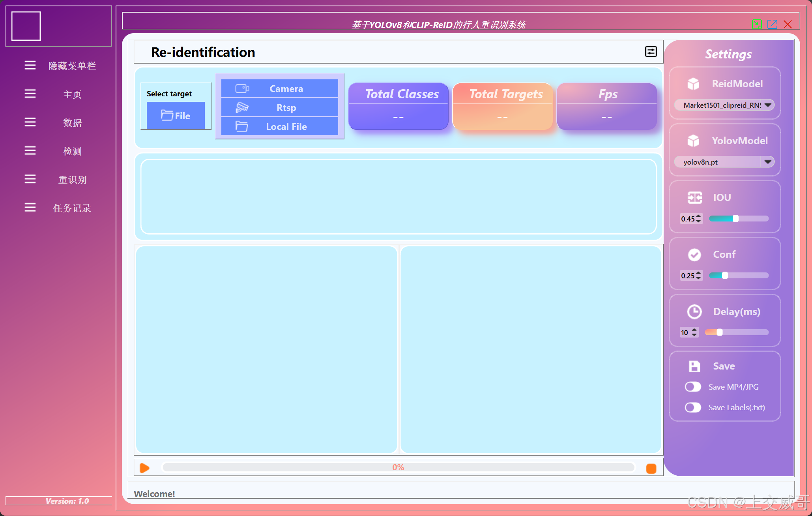Click the Conf slider handle

(x=725, y=276)
